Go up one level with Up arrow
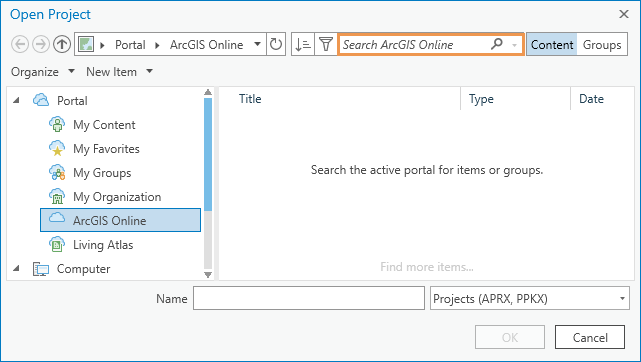This screenshot has width=641, height=362. [x=62, y=44]
